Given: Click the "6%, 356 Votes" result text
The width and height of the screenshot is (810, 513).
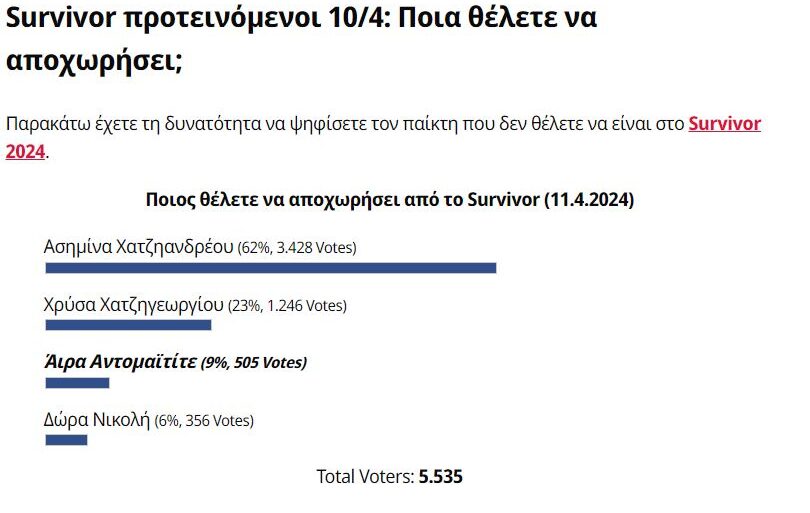Looking at the screenshot, I should click(x=204, y=421).
